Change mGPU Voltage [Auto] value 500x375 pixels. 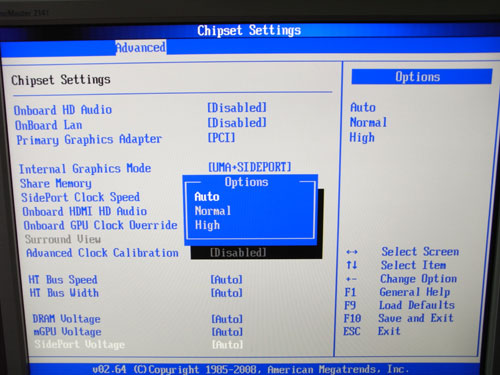[227, 332]
